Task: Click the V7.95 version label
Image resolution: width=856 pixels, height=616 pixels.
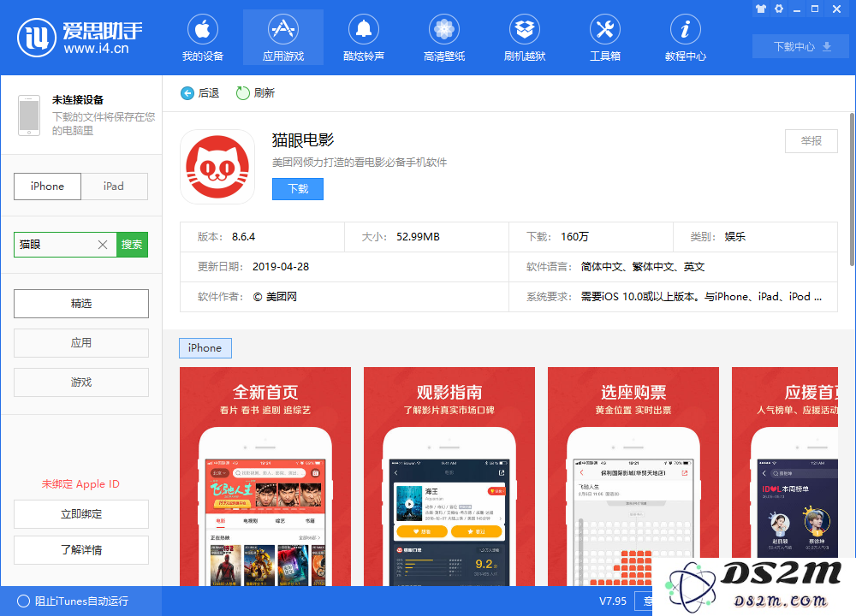Action: pyautogui.click(x=613, y=601)
